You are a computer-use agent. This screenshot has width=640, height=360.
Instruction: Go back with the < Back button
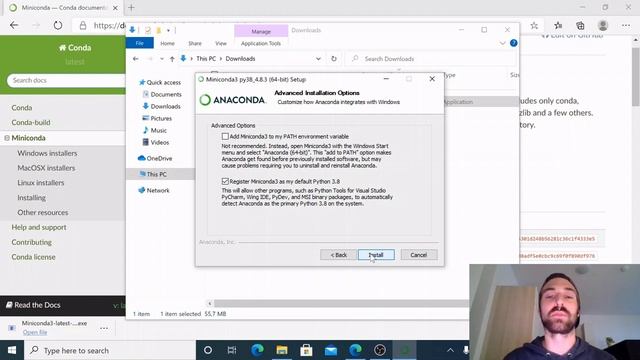[338, 255]
